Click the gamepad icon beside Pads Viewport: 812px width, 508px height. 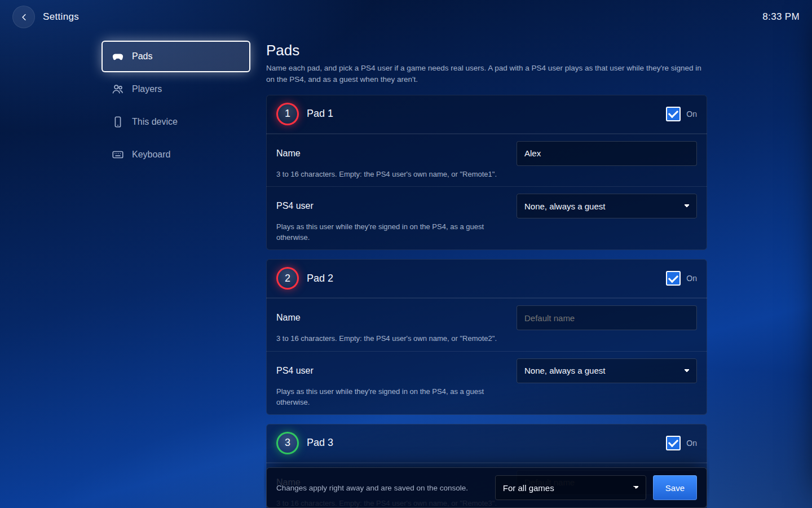[118, 56]
